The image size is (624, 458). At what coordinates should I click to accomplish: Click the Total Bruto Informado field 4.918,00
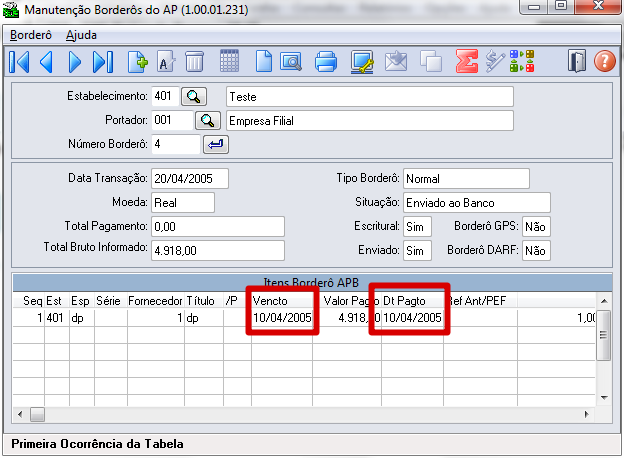pyautogui.click(x=218, y=250)
